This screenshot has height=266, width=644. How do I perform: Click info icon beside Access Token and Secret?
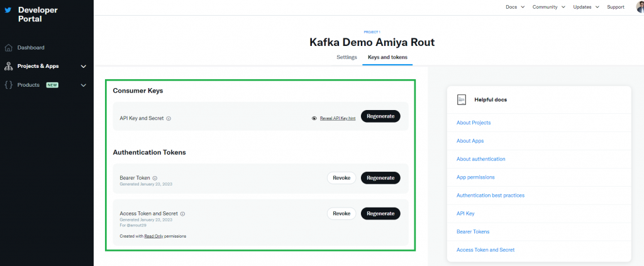click(x=182, y=214)
